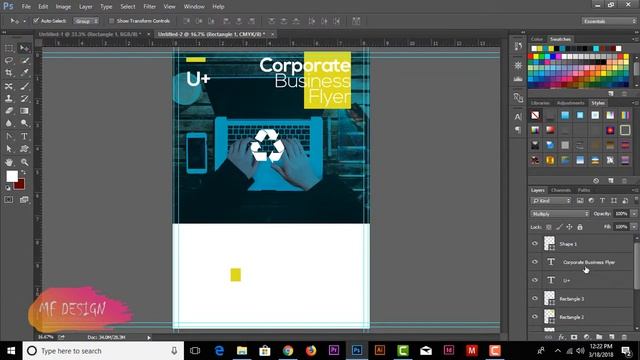Toggle Quick Mask mode icon
Image resolution: width=640 pixels, height=360 pixels.
click(x=9, y=200)
